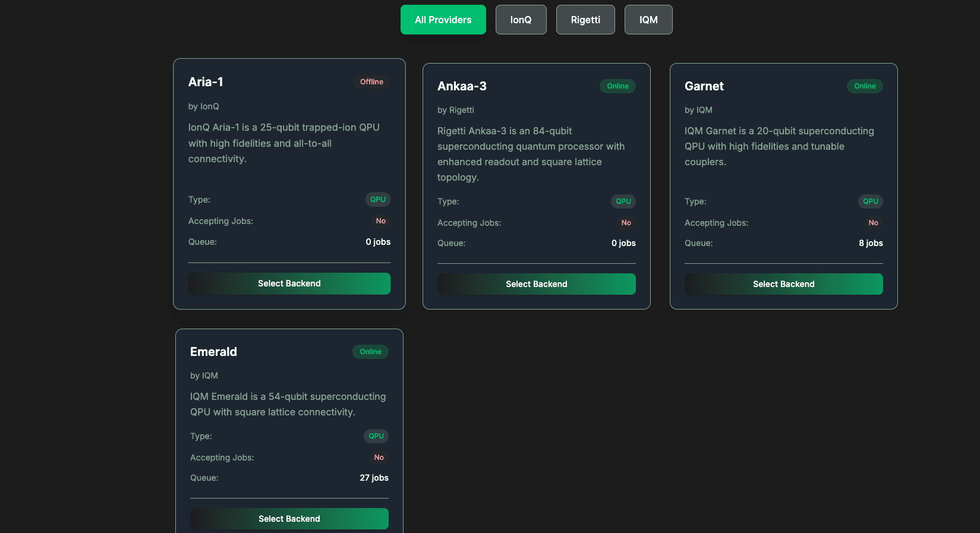Click the QPU type badge on Aria-1
Screen dimensions: 980x533
[377, 200]
